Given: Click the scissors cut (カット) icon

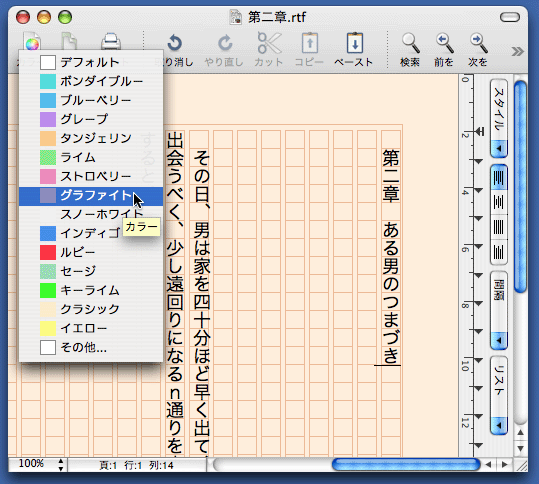Looking at the screenshot, I should point(269,43).
